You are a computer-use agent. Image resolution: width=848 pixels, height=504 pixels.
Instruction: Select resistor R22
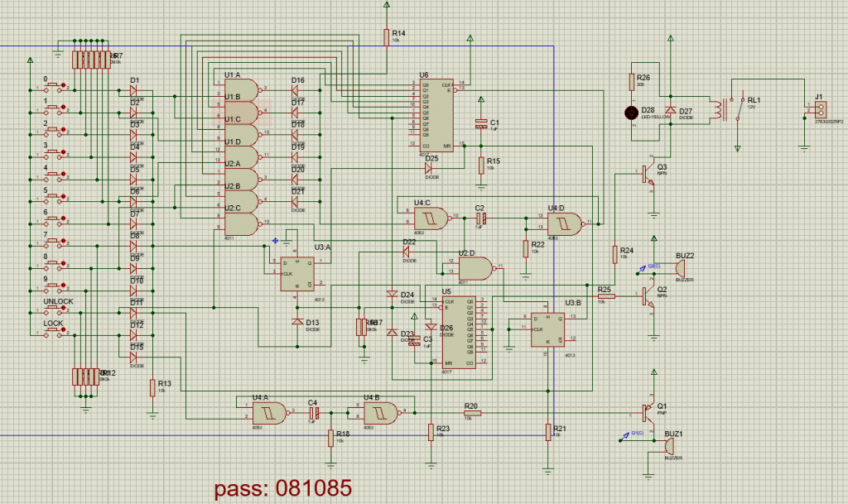[526, 249]
